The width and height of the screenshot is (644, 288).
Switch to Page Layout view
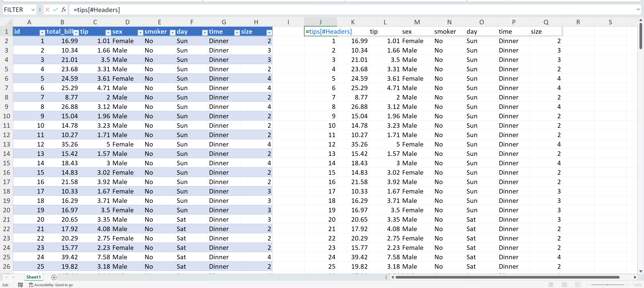pos(564,285)
